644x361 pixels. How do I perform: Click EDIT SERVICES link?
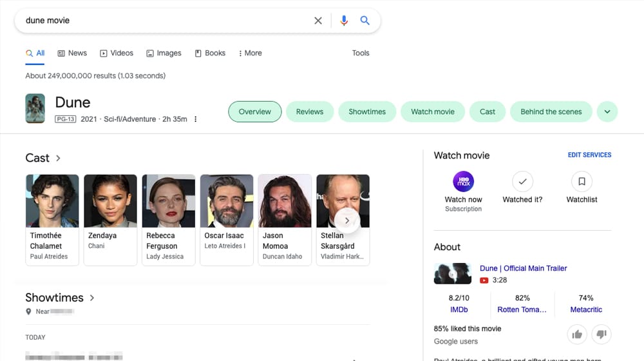click(x=589, y=155)
